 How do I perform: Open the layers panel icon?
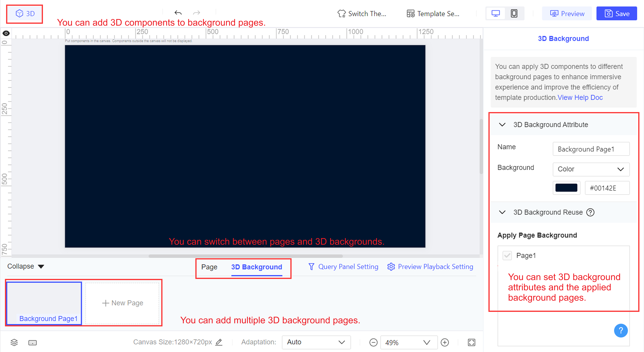click(x=14, y=343)
